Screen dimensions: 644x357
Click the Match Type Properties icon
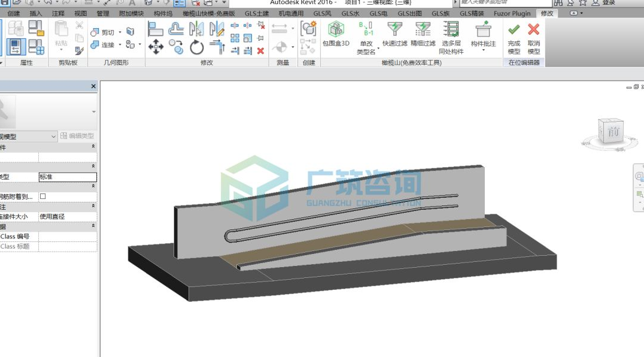point(79,51)
